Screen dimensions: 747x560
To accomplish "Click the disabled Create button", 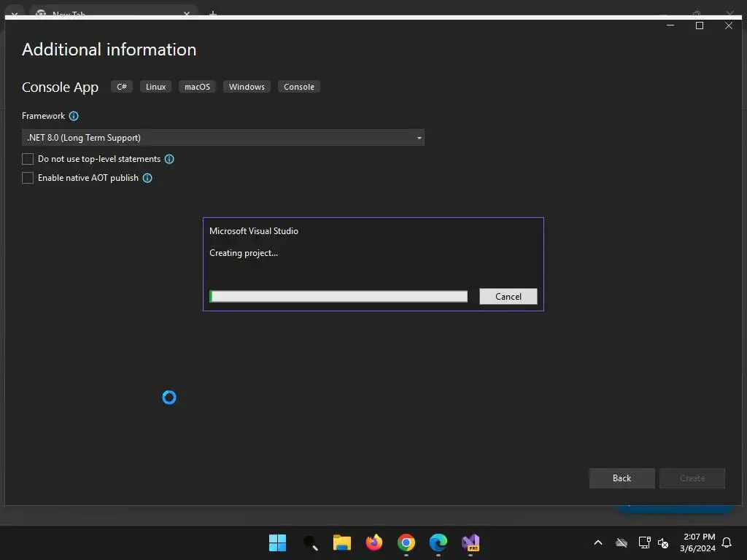I will coord(692,478).
